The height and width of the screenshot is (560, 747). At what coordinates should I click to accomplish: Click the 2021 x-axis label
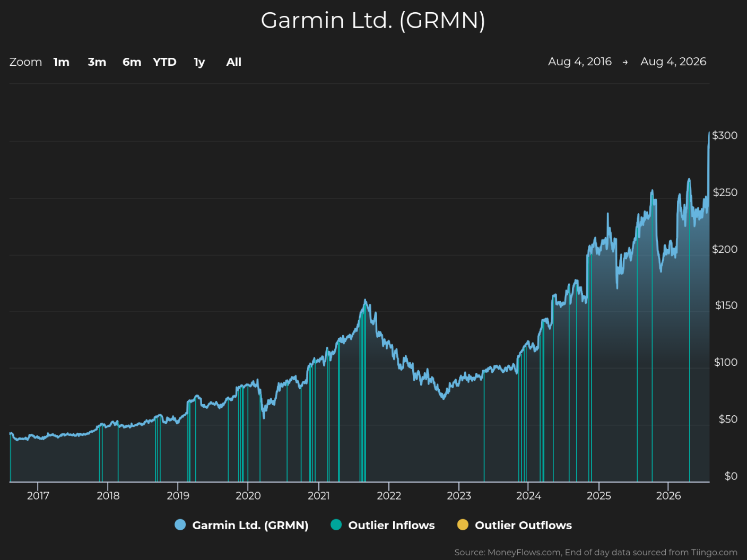tap(319, 496)
